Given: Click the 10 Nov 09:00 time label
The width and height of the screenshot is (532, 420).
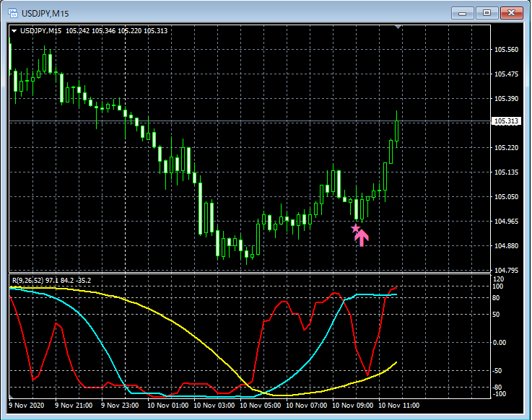Looking at the screenshot, I should coord(352,406).
